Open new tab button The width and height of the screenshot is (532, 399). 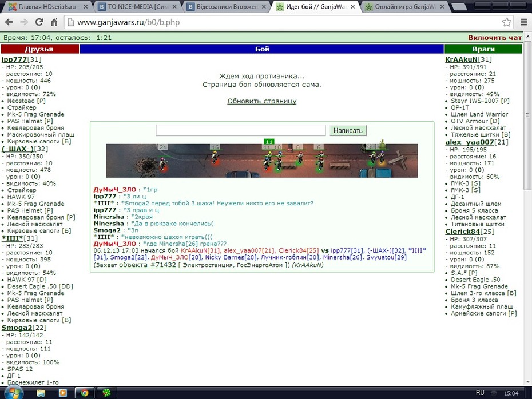459,7
